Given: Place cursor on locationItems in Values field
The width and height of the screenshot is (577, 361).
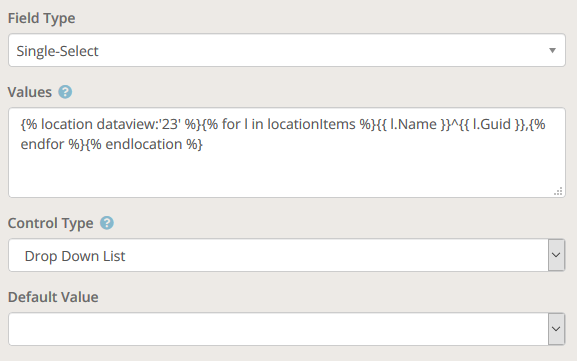Looking at the screenshot, I should pos(311,124).
